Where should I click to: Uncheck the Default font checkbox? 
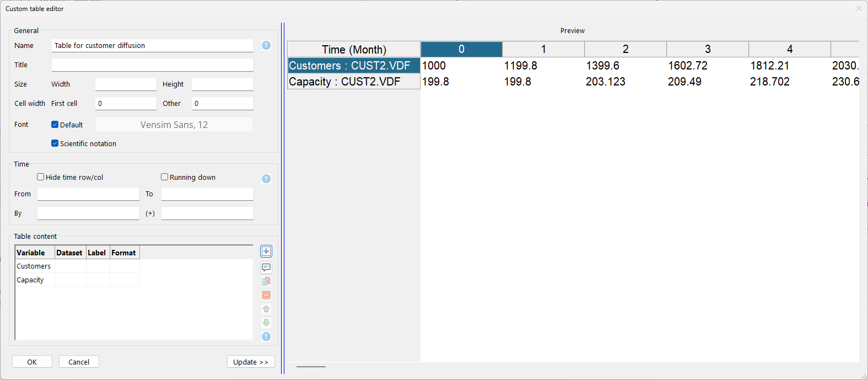click(55, 125)
